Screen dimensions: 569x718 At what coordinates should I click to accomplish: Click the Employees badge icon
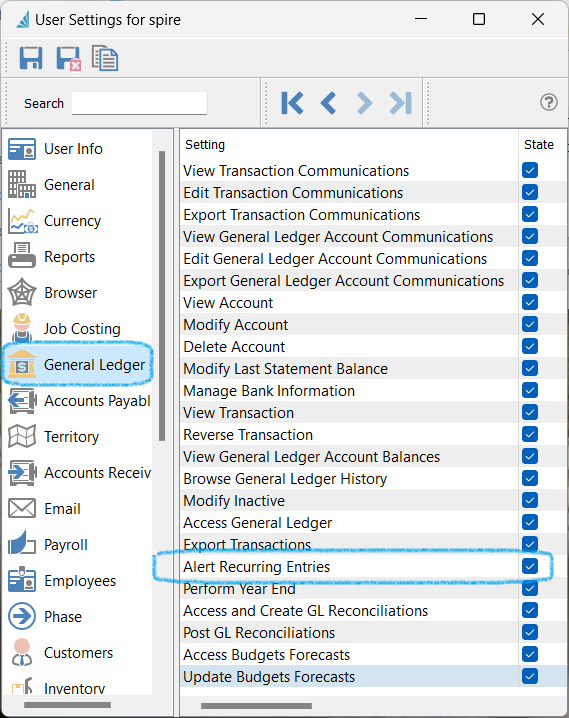pos(22,580)
